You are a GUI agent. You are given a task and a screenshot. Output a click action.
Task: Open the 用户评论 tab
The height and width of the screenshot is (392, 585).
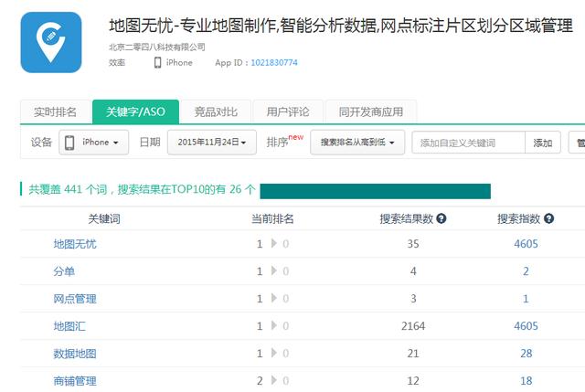[x=288, y=111]
